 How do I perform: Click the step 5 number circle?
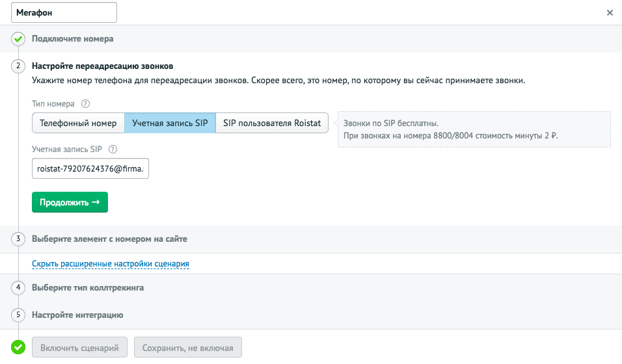pyautogui.click(x=18, y=315)
